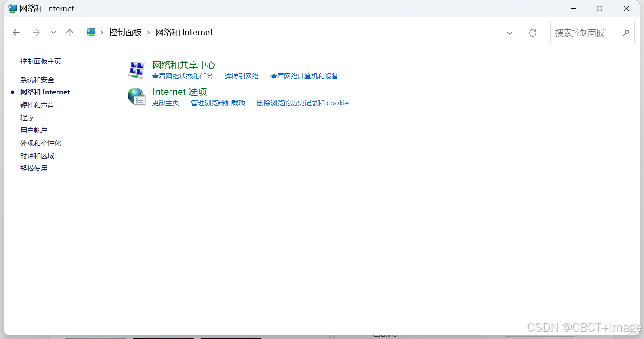Open Internet 选项 heading link
Image resolution: width=644 pixels, height=339 pixels.
coord(180,92)
